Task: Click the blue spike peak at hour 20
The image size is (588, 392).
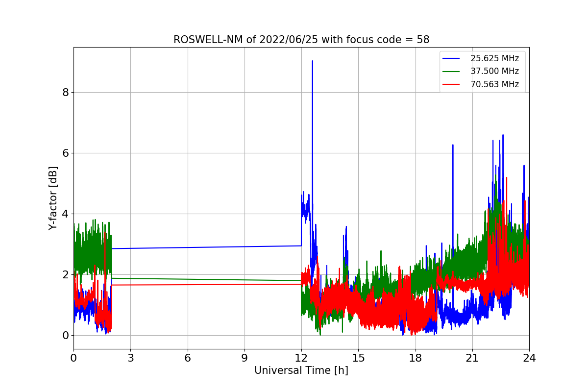Action: (x=453, y=145)
